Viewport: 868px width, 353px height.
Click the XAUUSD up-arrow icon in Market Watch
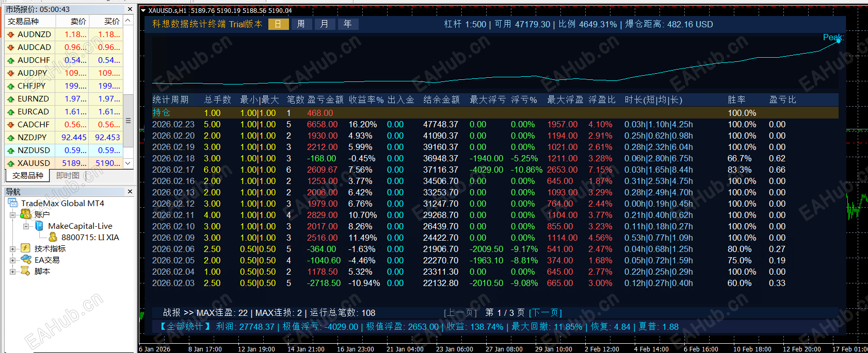11,163
